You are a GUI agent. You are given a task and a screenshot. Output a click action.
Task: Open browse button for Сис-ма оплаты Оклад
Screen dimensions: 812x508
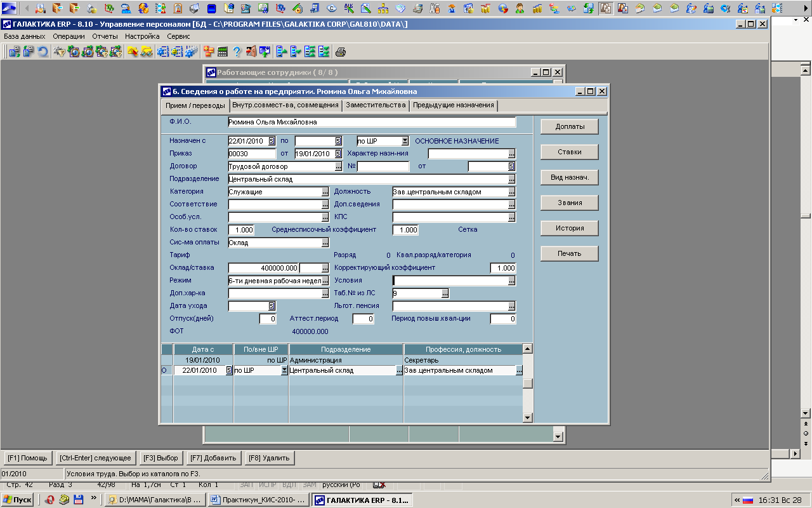[x=325, y=243]
